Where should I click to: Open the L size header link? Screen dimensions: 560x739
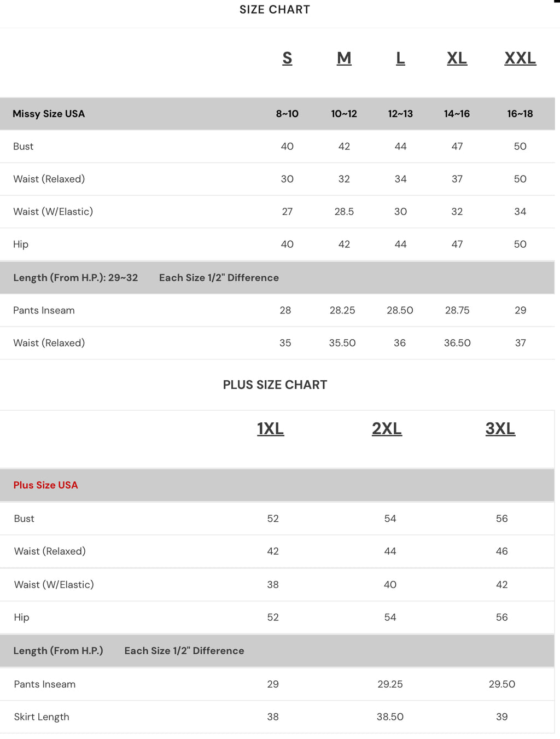(x=400, y=58)
